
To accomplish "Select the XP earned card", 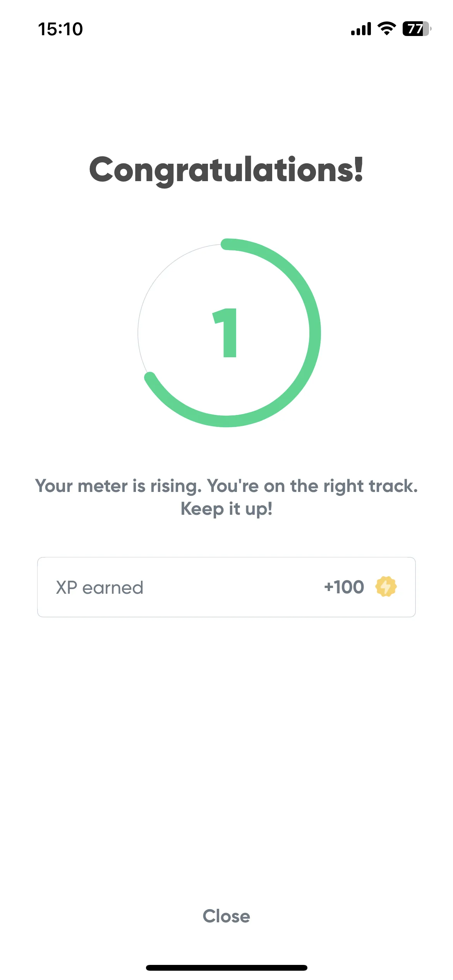I will click(x=226, y=587).
